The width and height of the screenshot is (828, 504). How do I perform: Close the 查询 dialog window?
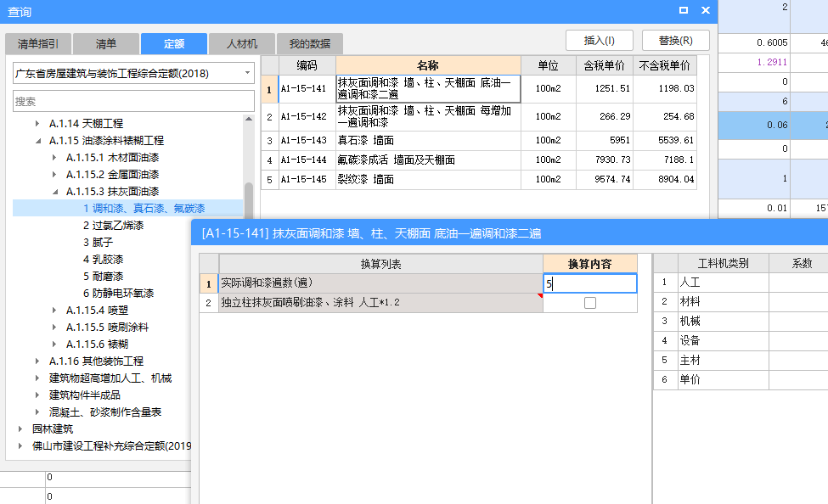click(x=706, y=10)
